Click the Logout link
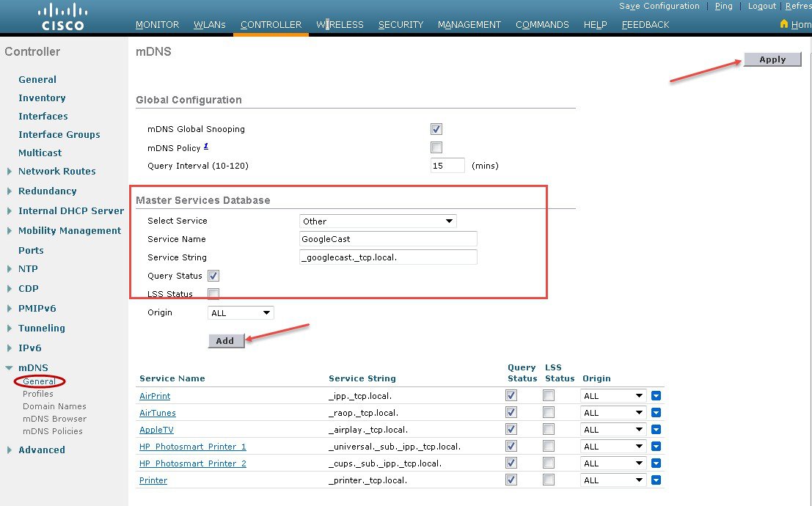The image size is (812, 506). tap(761, 6)
